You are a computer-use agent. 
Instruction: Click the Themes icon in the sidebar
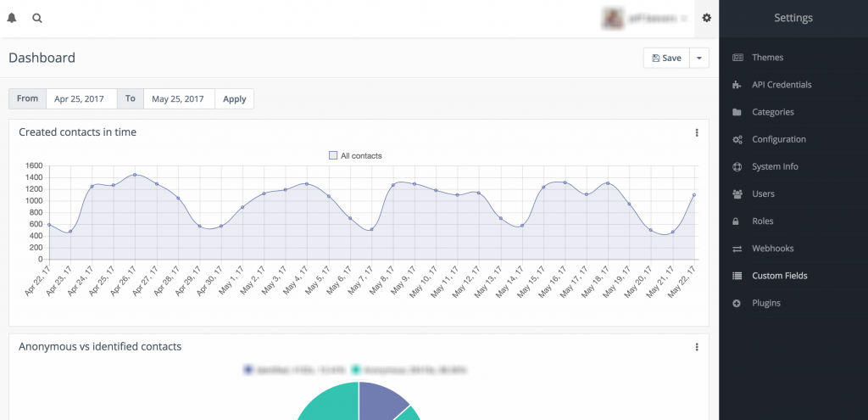737,58
